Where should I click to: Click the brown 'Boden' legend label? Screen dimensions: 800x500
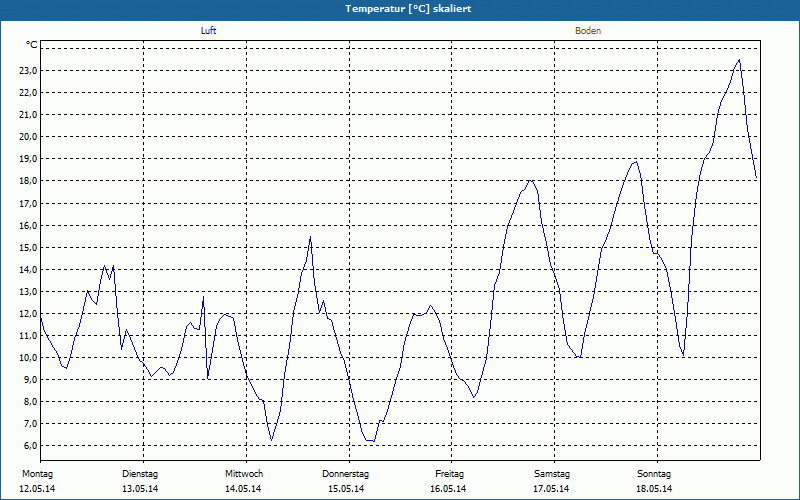tap(588, 31)
